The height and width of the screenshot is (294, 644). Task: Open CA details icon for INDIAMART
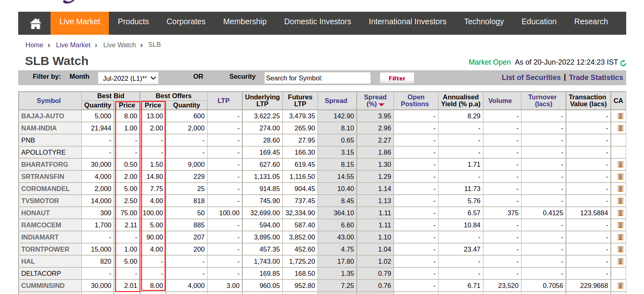[x=620, y=237]
